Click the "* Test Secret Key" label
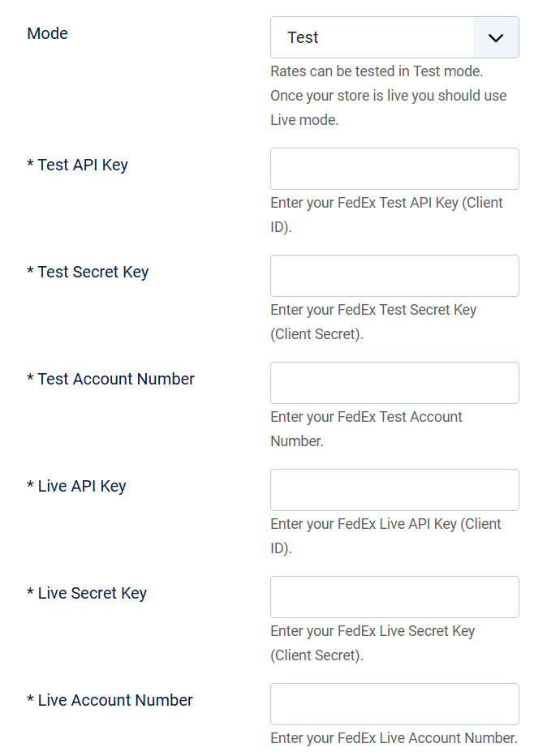This screenshot has height=756, width=547. click(88, 273)
